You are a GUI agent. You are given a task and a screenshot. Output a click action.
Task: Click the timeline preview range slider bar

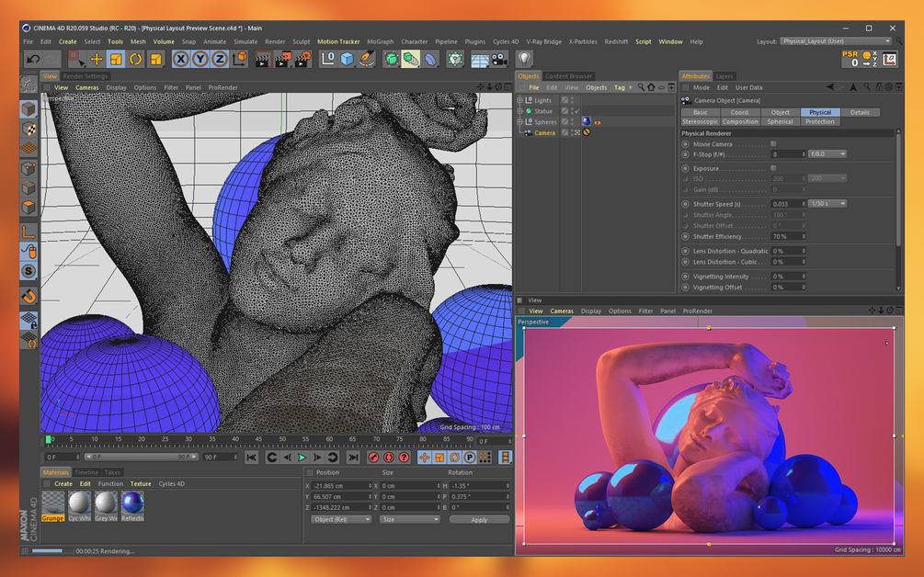point(142,457)
